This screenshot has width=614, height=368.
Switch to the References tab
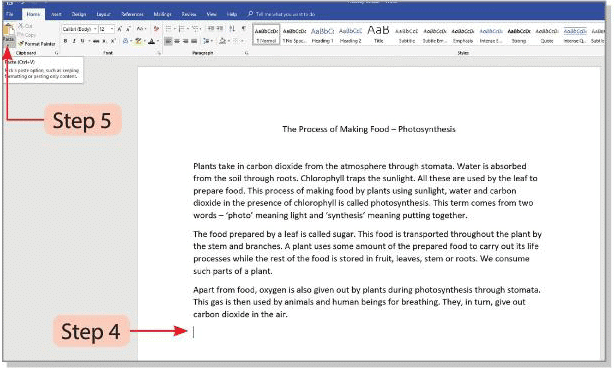132,14
